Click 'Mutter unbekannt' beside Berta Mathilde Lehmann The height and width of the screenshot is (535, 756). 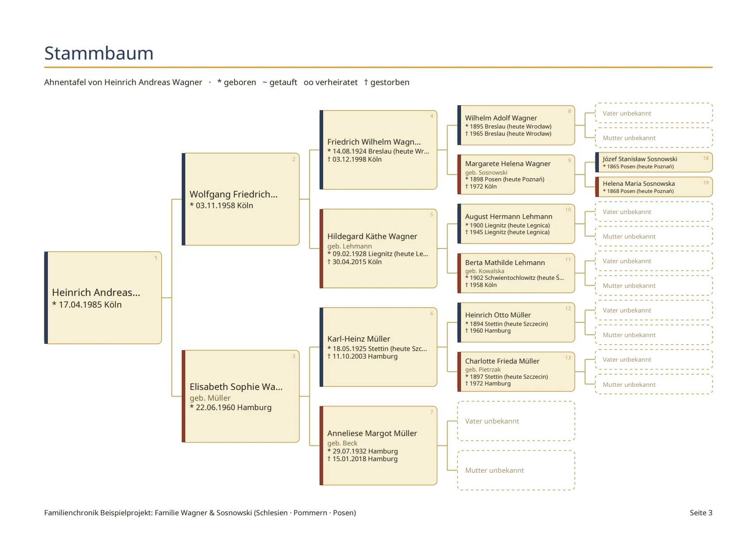654,285
